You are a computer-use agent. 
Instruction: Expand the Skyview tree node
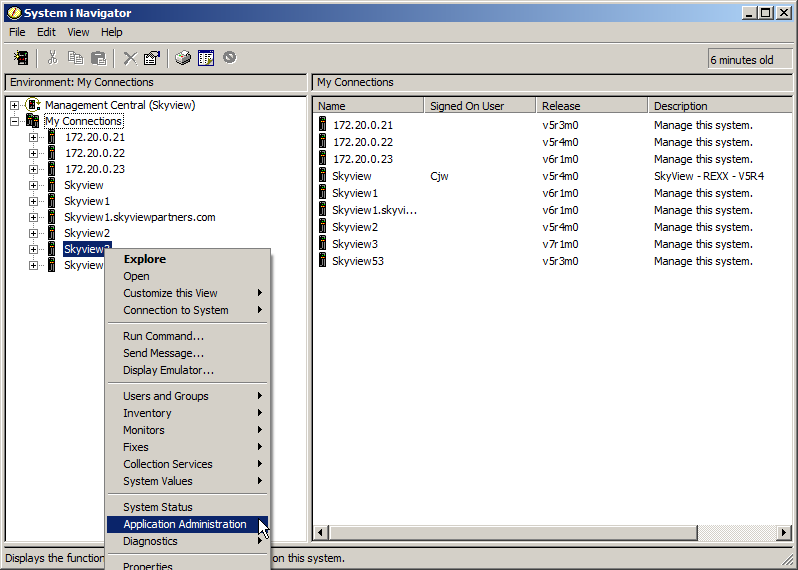(33, 185)
